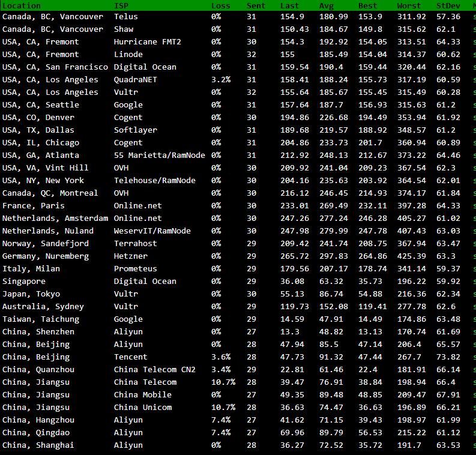Click worst value 405.27

point(411,218)
